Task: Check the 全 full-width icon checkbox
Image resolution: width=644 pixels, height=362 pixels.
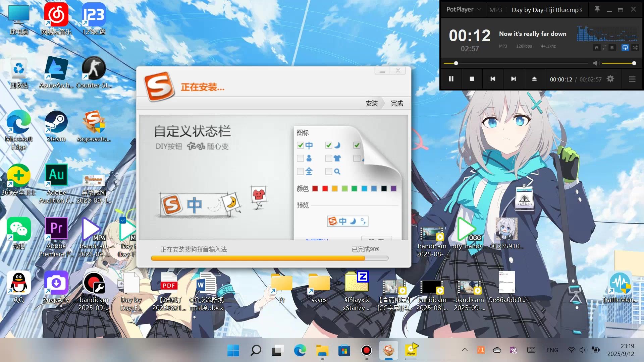Action: point(300,171)
